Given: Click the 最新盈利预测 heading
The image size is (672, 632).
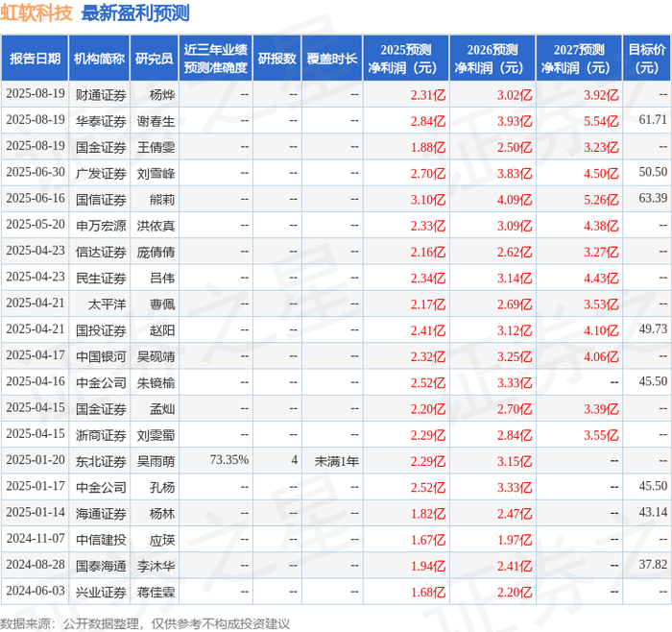Looking at the screenshot, I should [135, 12].
